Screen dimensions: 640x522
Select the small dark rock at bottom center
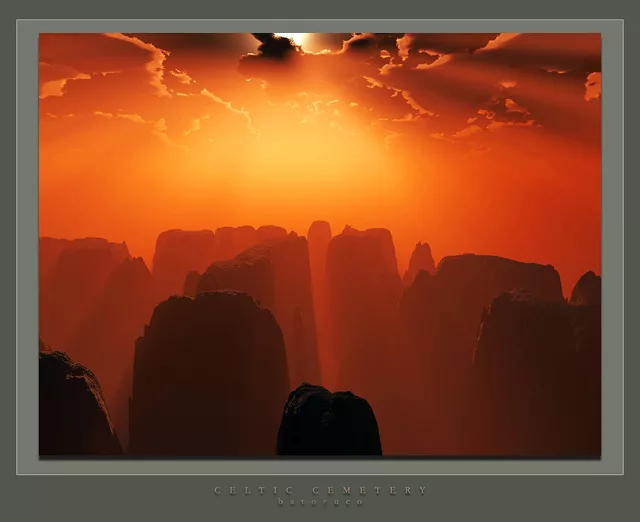click(x=328, y=422)
